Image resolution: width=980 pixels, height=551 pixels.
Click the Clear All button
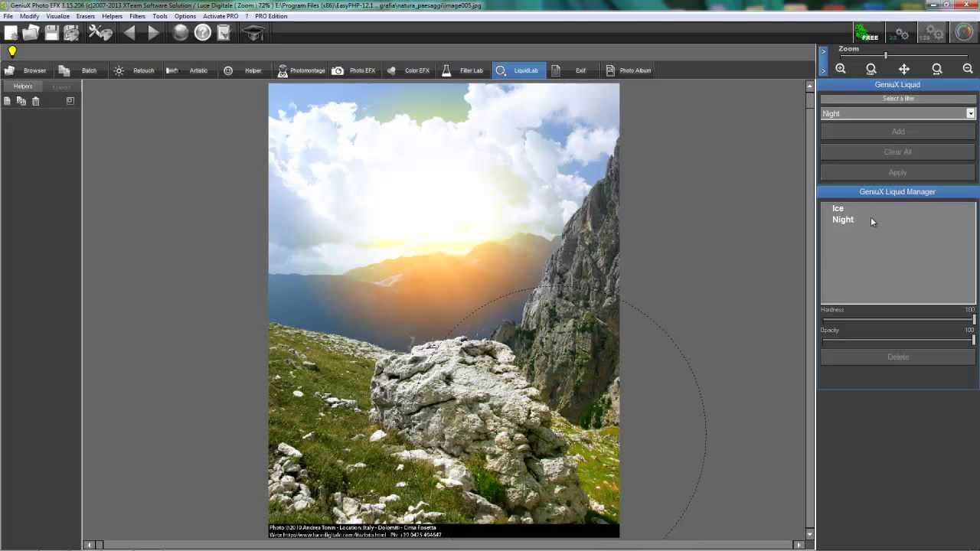(898, 152)
